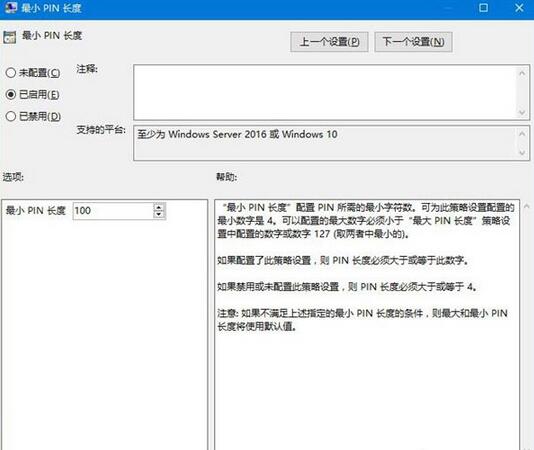This screenshot has width=534, height=450.
Task: Increase 最小 PIN 长度 with the spinner up arrow
Action: click(x=159, y=207)
